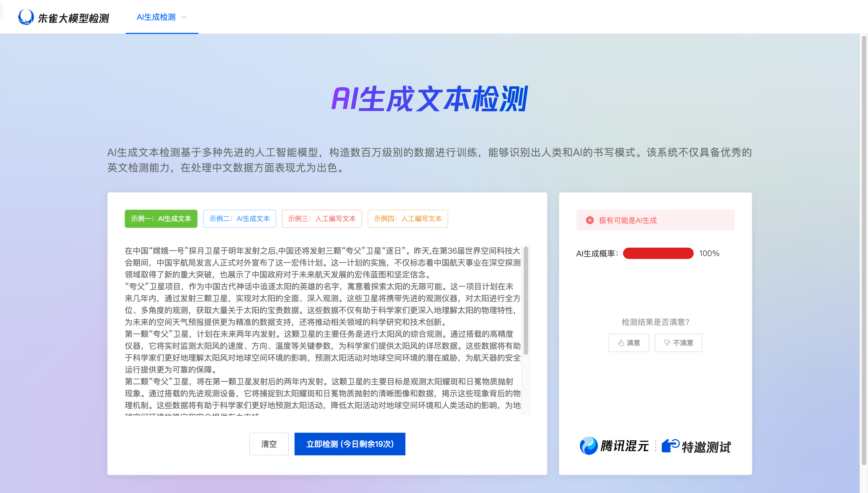Click the Tencent Hunyuan swirl logo
Image resolution: width=868 pixels, height=493 pixels.
tap(588, 445)
